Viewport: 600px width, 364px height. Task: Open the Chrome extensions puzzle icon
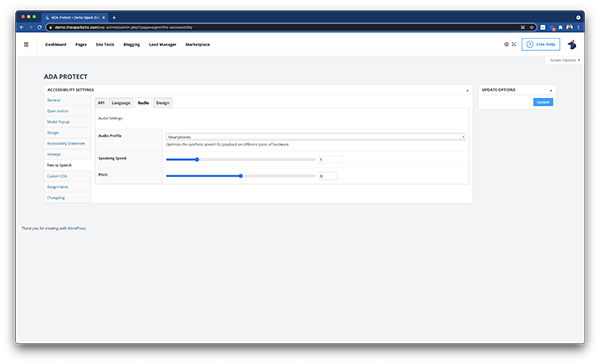[561, 27]
